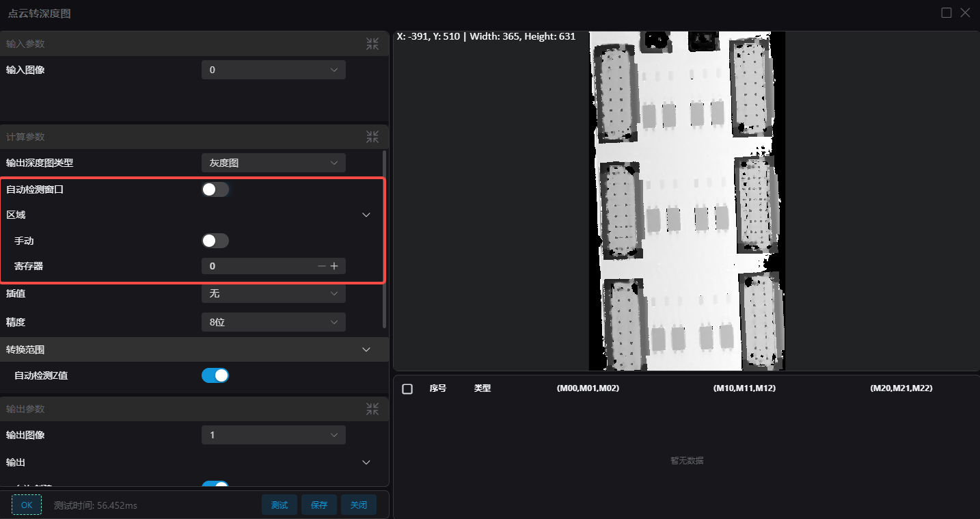Click the 输出参数 section header
Screen dimensions: 980x519
point(194,409)
